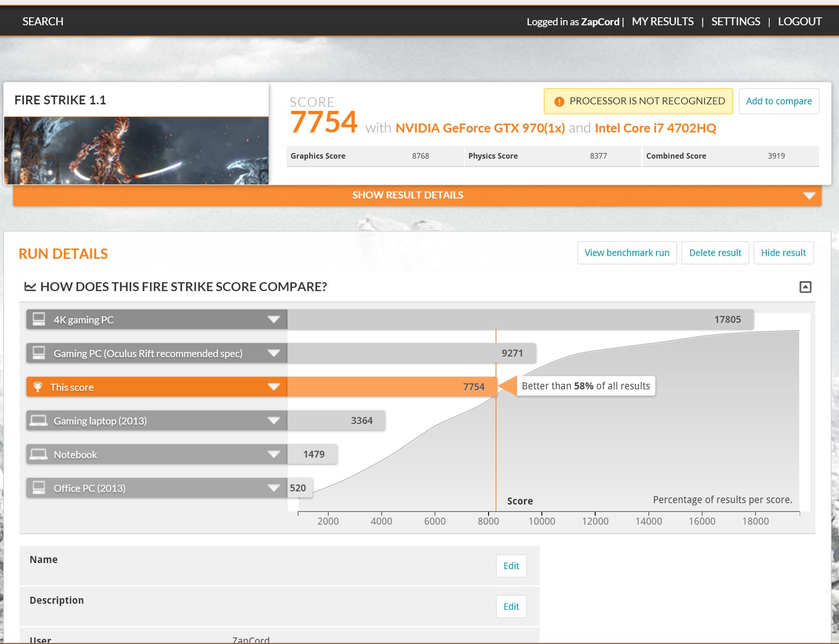Expand Office PC (2013) dropdown arrow
This screenshot has height=644, width=839.
274,488
